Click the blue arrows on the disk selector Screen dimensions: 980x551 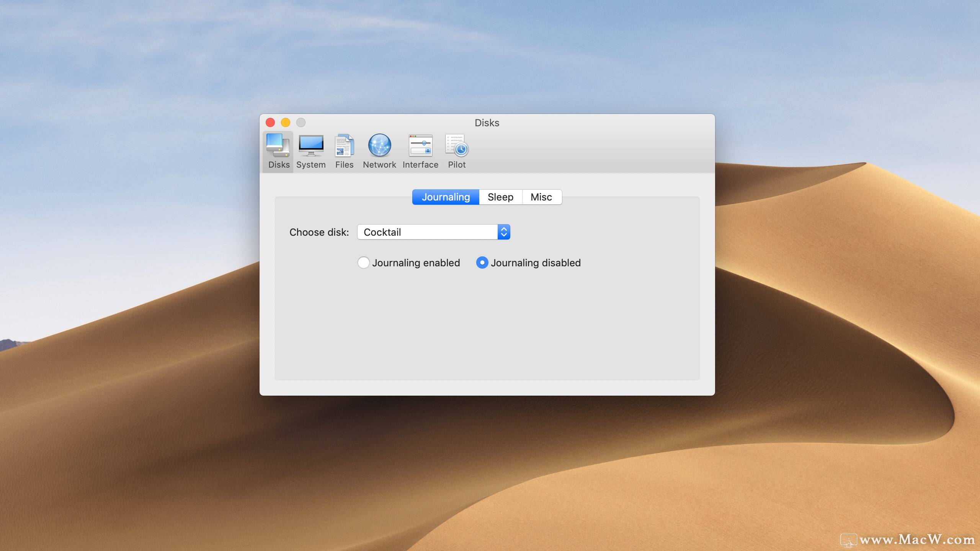click(x=504, y=232)
